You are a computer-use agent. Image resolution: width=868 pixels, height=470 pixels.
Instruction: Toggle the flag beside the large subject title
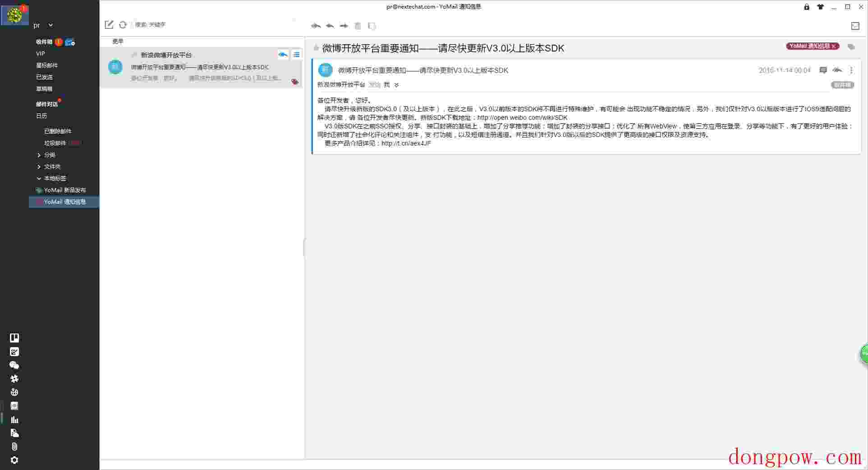[316, 48]
